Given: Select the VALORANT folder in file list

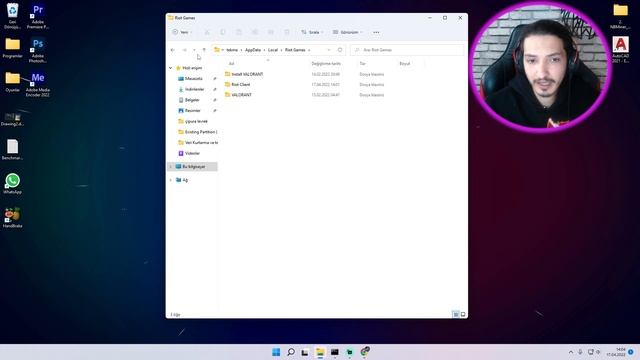Looking at the screenshot, I should (x=238, y=95).
